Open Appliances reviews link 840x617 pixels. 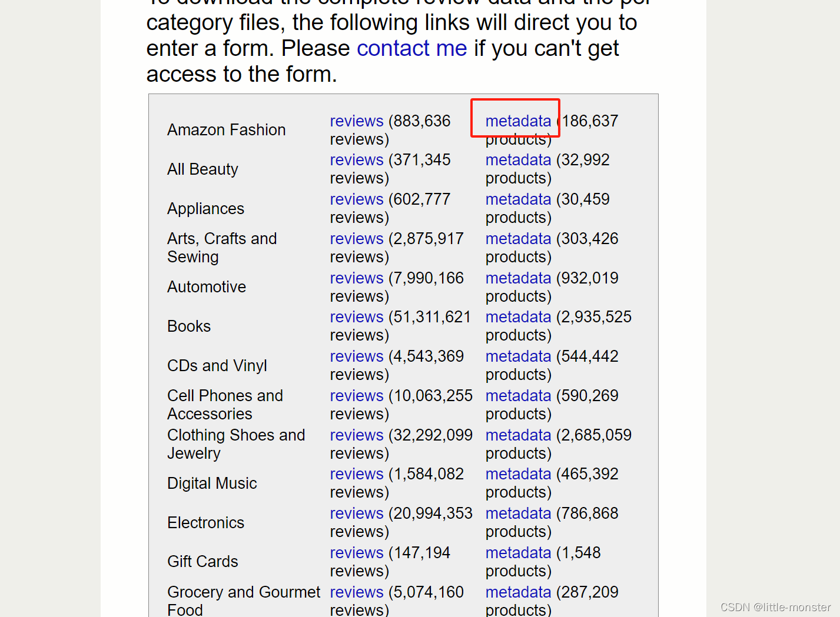point(357,199)
